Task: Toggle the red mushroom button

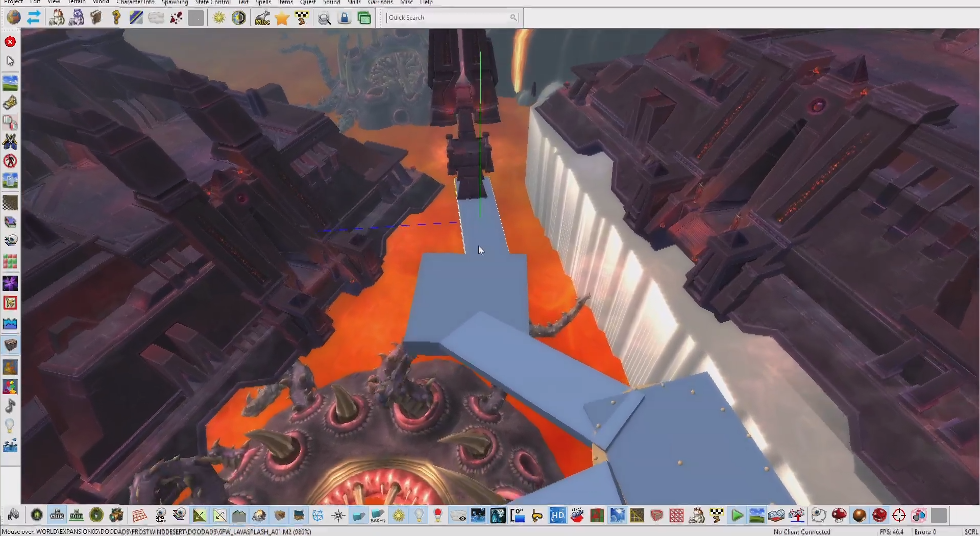Action: (x=839, y=516)
